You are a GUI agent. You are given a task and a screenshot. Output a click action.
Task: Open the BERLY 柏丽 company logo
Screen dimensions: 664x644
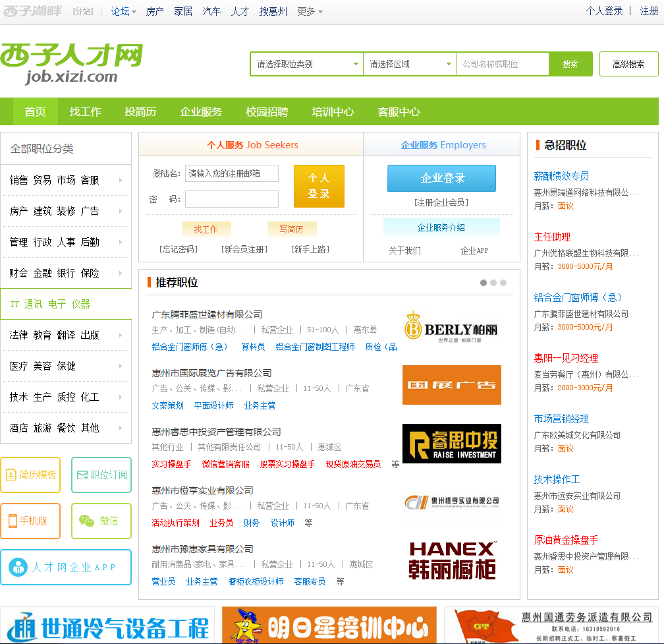coord(451,328)
